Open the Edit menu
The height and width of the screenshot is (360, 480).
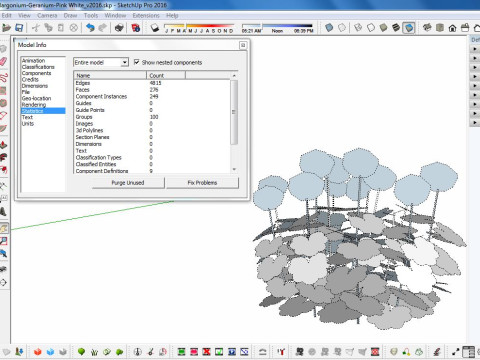(6, 15)
